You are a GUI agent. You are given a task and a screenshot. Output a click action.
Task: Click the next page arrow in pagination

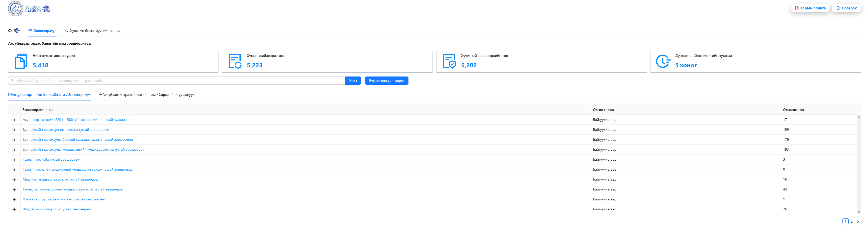tap(858, 222)
